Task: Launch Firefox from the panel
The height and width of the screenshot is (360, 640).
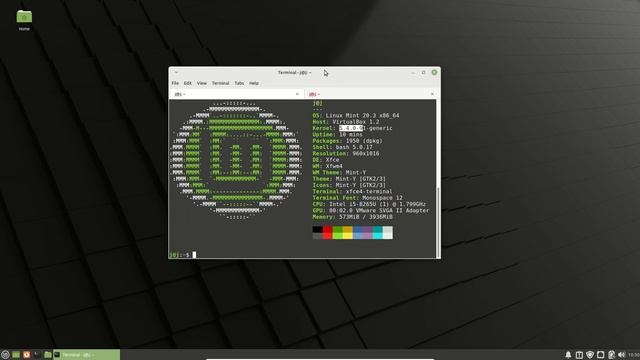Action: 27,355
